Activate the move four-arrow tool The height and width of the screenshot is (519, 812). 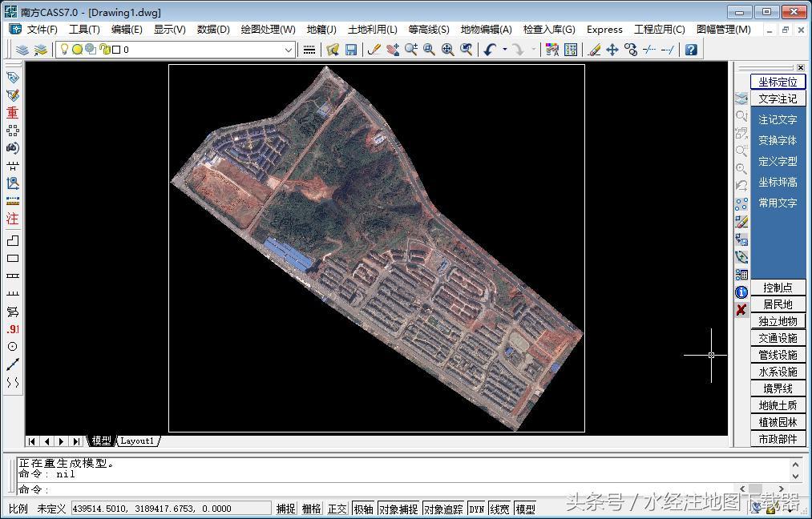(612, 50)
